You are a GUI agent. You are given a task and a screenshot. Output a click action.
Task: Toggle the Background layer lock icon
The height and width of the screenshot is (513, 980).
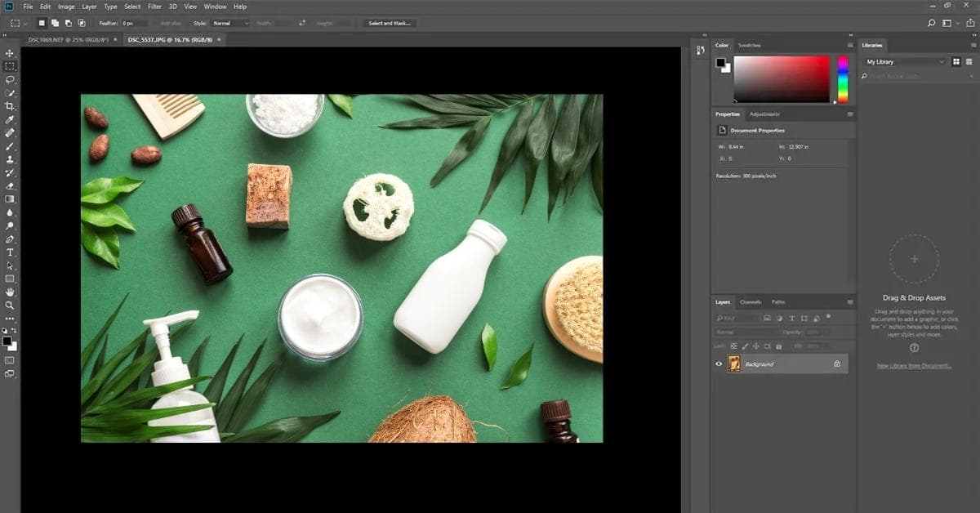point(836,364)
